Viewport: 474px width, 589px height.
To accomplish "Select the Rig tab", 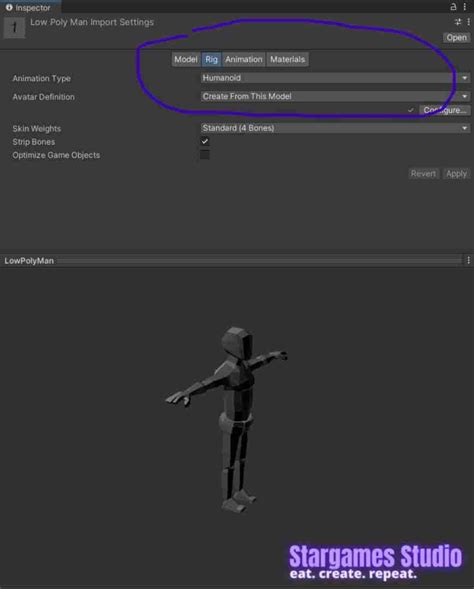I will pyautogui.click(x=211, y=59).
